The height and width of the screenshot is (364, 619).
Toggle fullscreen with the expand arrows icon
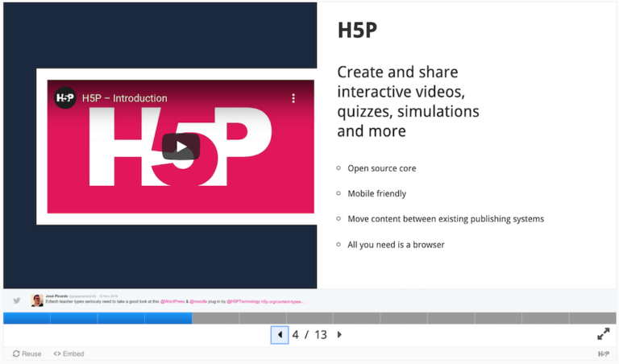pyautogui.click(x=603, y=334)
